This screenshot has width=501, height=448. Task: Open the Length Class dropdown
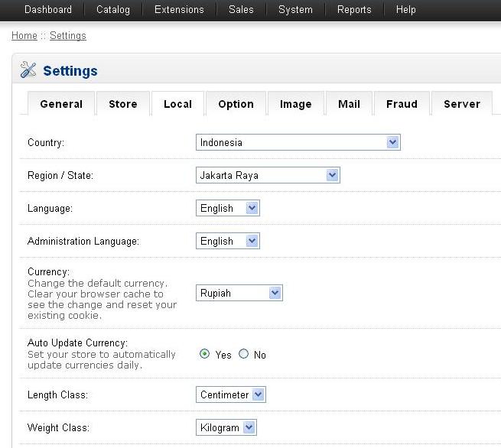tap(231, 394)
